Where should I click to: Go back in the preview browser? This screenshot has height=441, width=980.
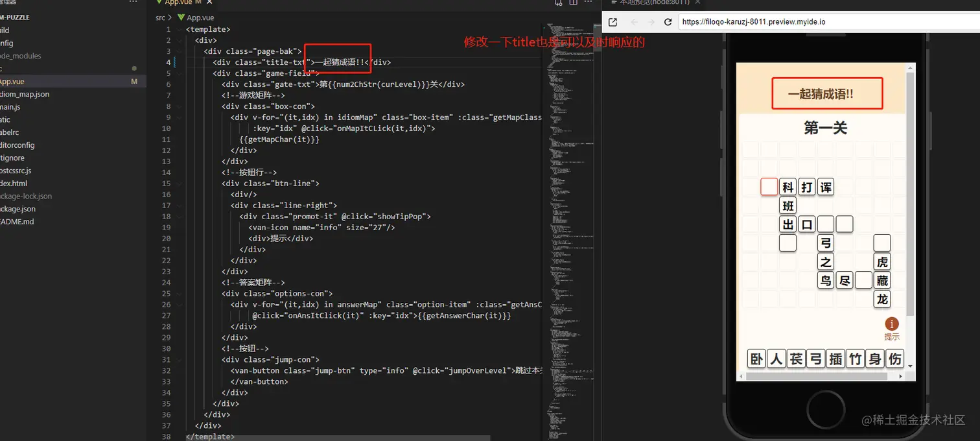point(635,22)
